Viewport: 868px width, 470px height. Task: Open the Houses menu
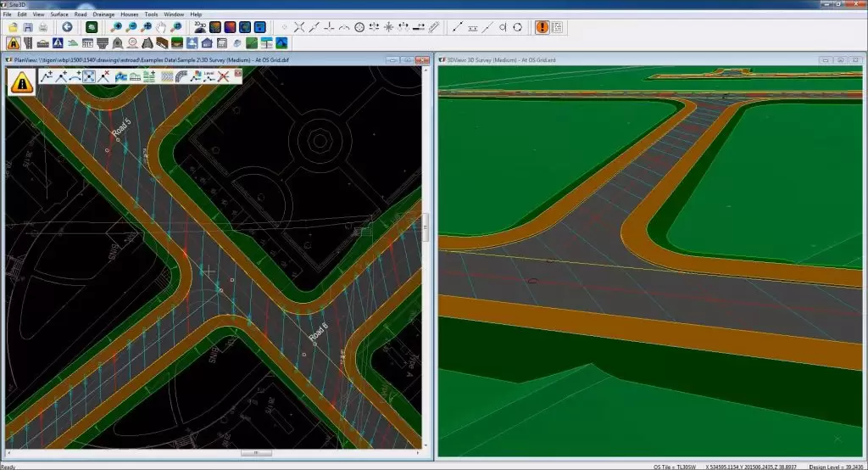pos(129,14)
